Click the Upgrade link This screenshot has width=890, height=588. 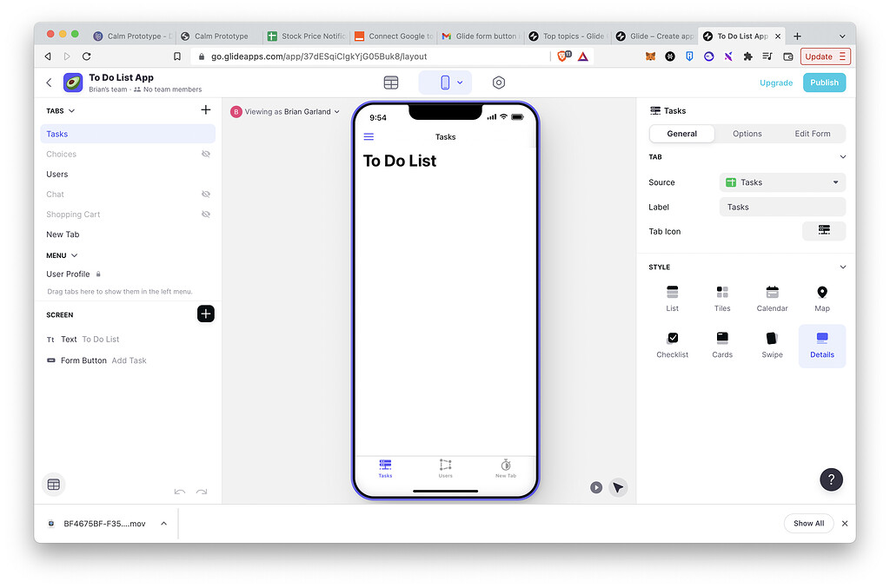click(775, 83)
